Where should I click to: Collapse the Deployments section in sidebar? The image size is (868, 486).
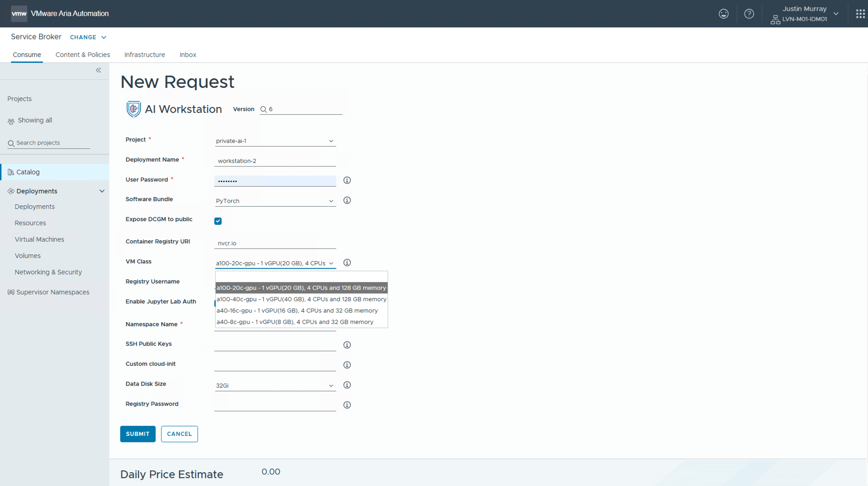coord(102,191)
